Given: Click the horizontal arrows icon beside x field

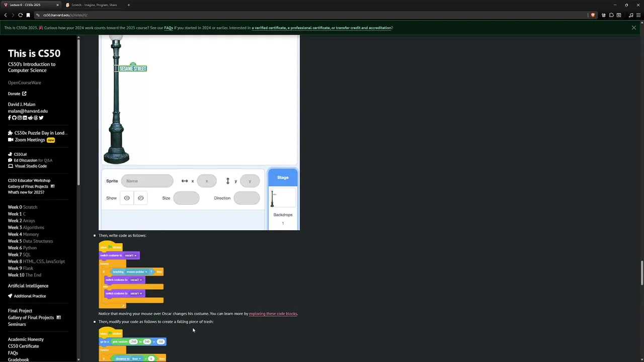Looking at the screenshot, I should 185,181.
